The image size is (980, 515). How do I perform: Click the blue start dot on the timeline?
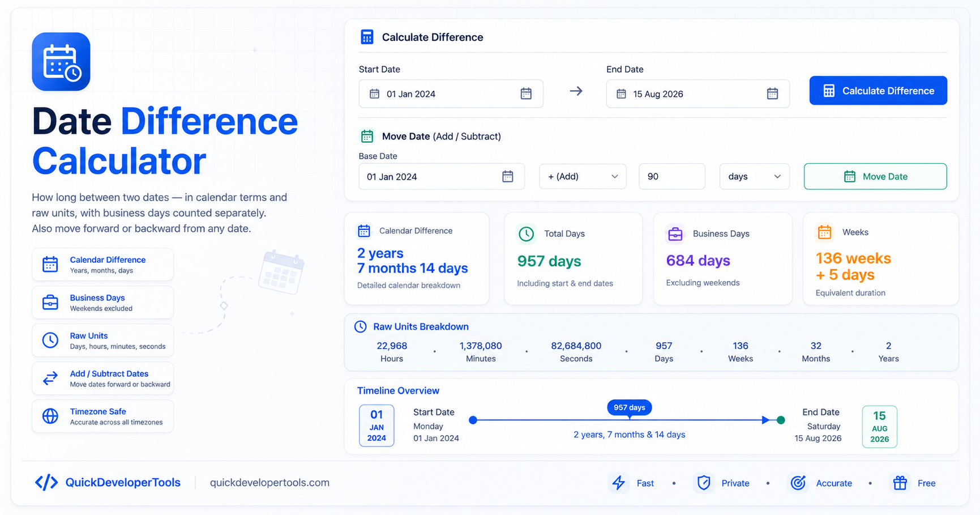pos(473,420)
